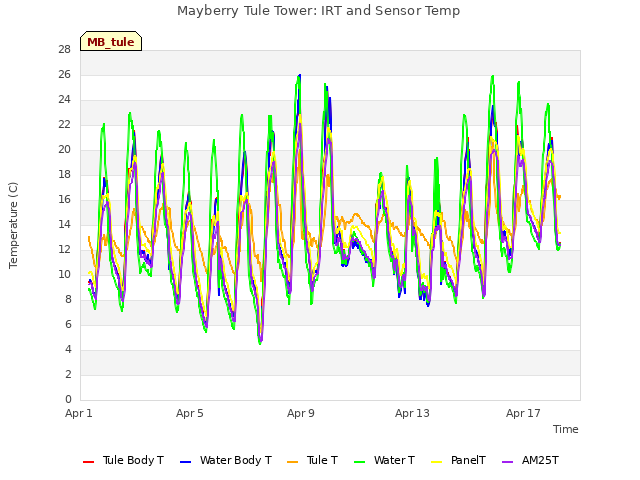Click the yellow PanelT legend swatch
This screenshot has width=640, height=480.
[x=436, y=462]
